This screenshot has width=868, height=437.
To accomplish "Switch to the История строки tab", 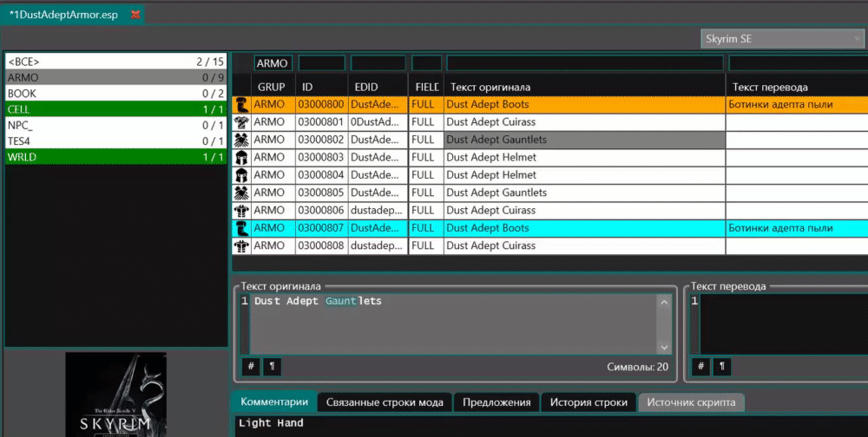I will (x=589, y=402).
